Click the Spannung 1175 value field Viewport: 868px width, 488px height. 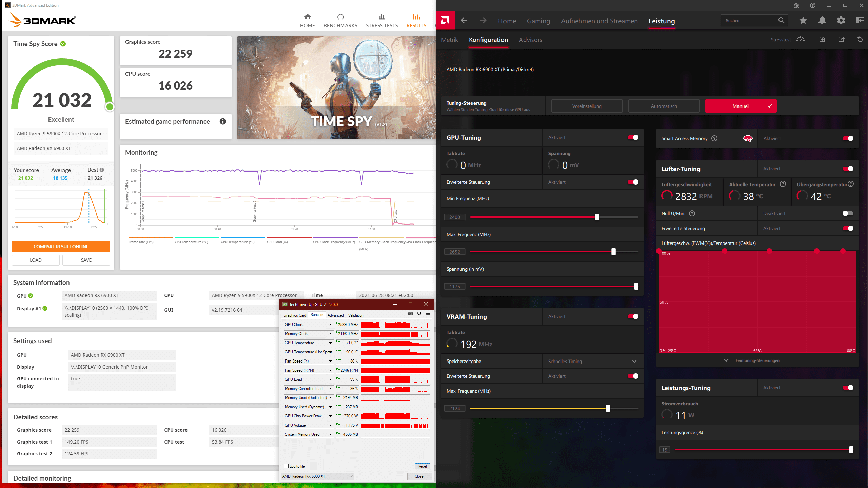(x=455, y=286)
